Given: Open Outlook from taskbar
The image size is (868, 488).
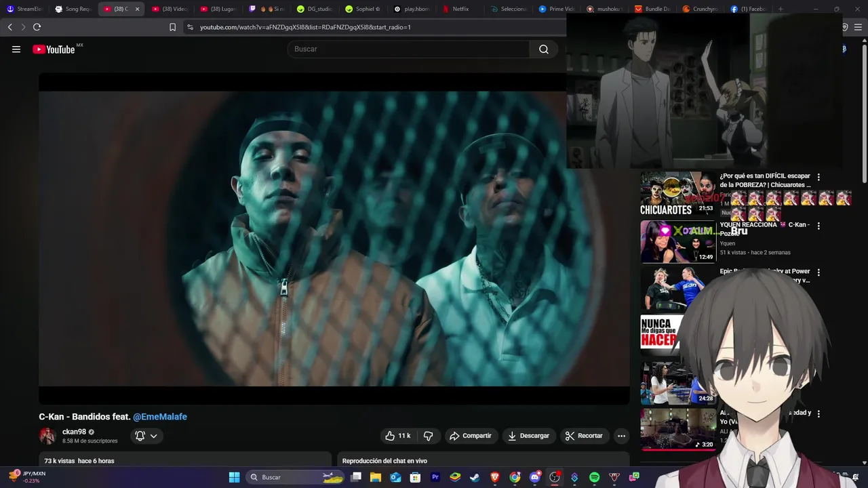Looking at the screenshot, I should pos(395,477).
